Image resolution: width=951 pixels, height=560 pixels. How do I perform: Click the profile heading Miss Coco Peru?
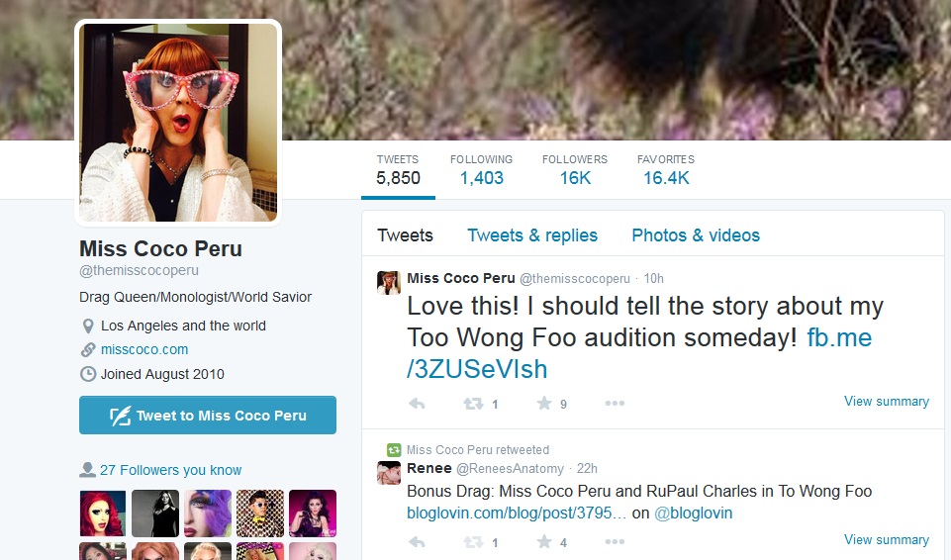click(160, 248)
